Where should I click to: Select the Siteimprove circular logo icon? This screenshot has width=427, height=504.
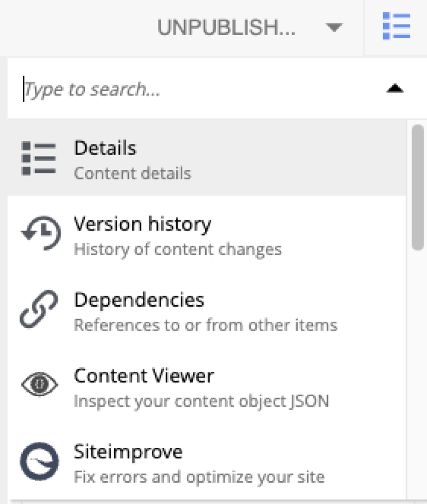point(38,461)
